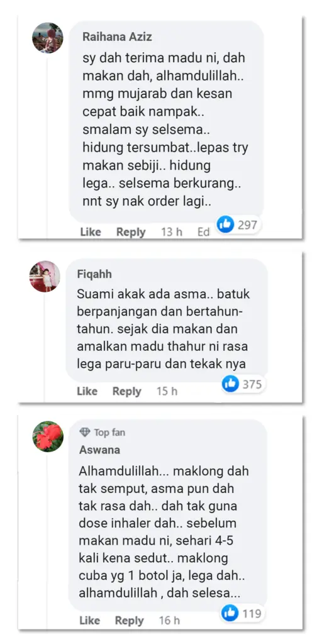The width and height of the screenshot is (317, 644).
Task: Click the Top fan label text
Action: click(x=109, y=433)
